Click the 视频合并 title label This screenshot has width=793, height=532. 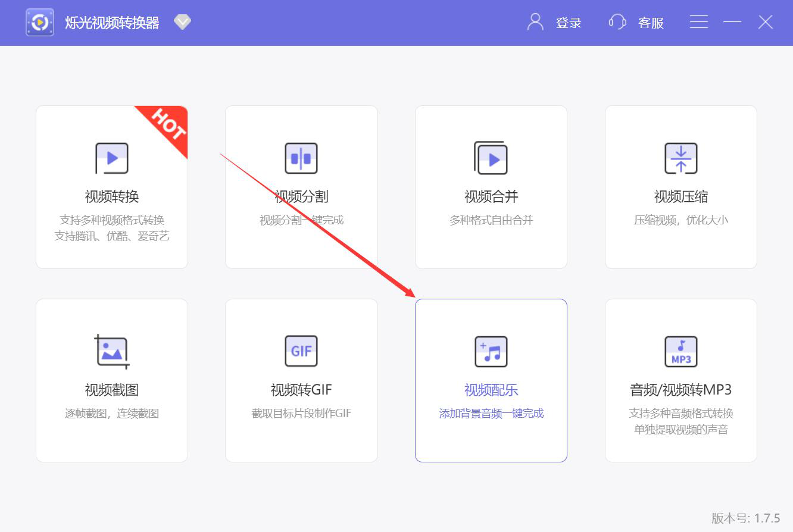[x=491, y=196]
